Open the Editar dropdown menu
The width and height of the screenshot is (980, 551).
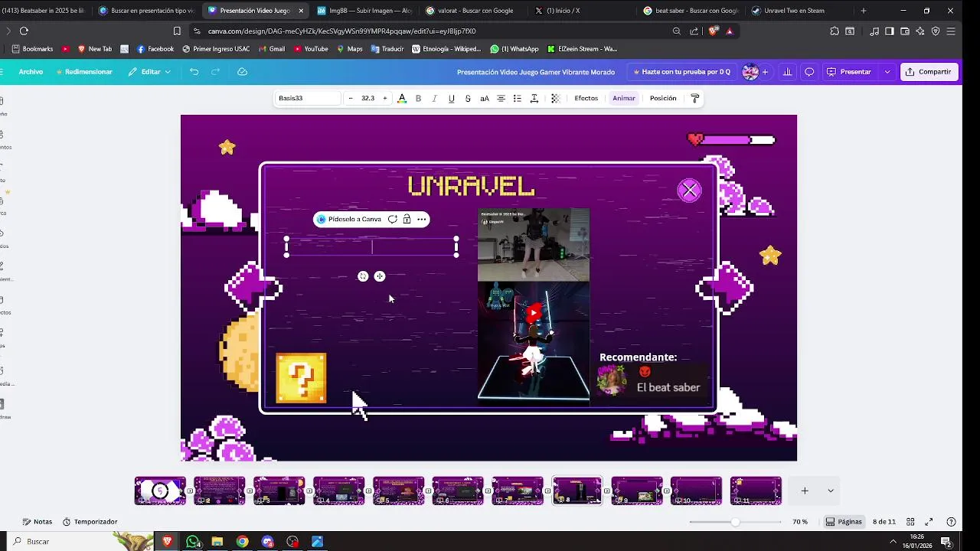pyautogui.click(x=149, y=72)
